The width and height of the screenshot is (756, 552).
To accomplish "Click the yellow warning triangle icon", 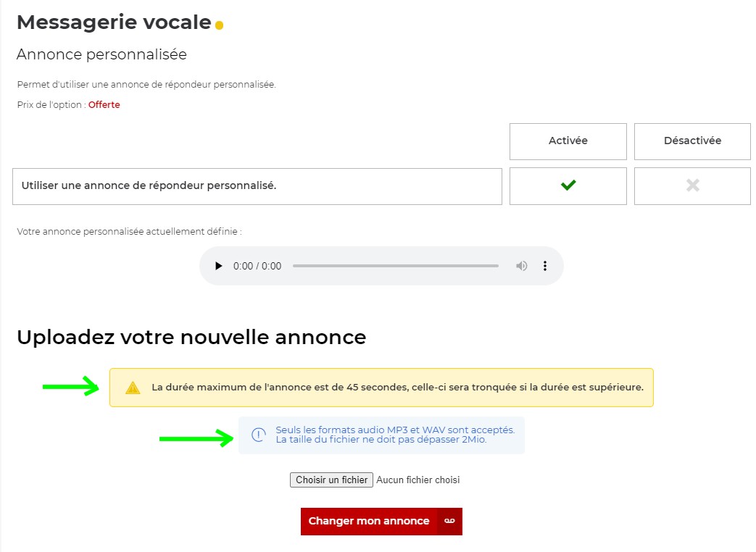I will 133,388.
